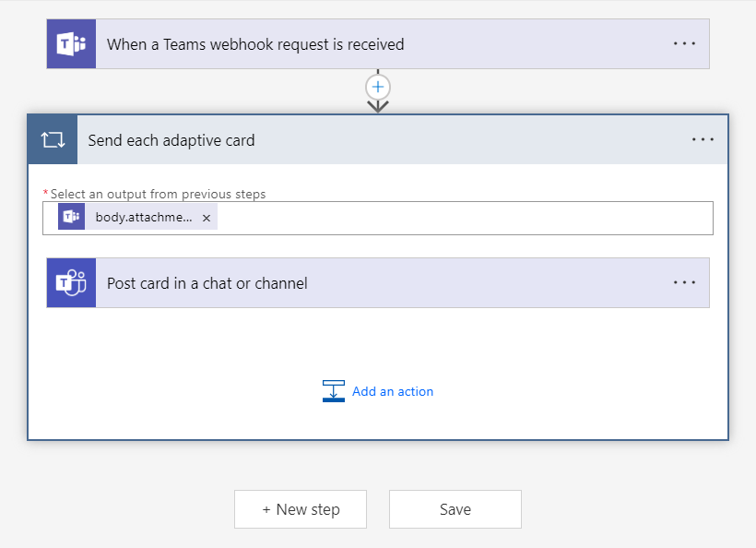Click the down arrow connector below the trigger
The image size is (756, 548).
pyautogui.click(x=378, y=106)
